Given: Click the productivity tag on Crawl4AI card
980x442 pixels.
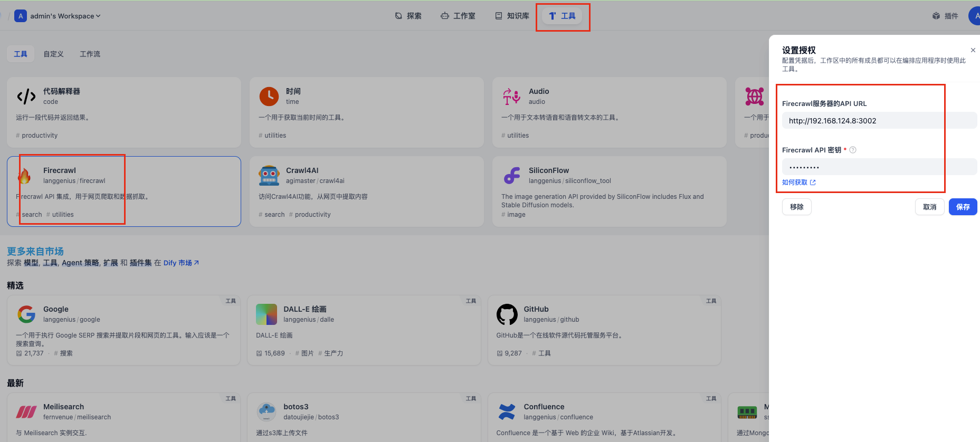Looking at the screenshot, I should coord(310,215).
